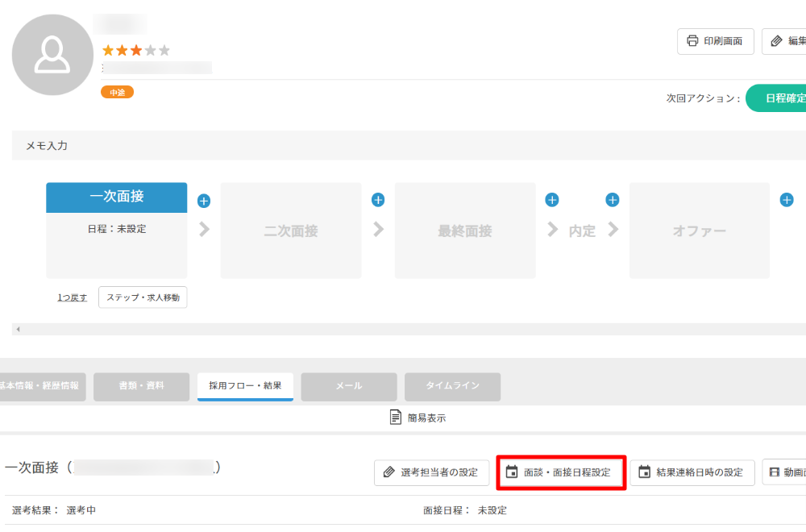Image resolution: width=806 pixels, height=532 pixels.
Task: Open 選考担当者の設定
Action: click(431, 472)
